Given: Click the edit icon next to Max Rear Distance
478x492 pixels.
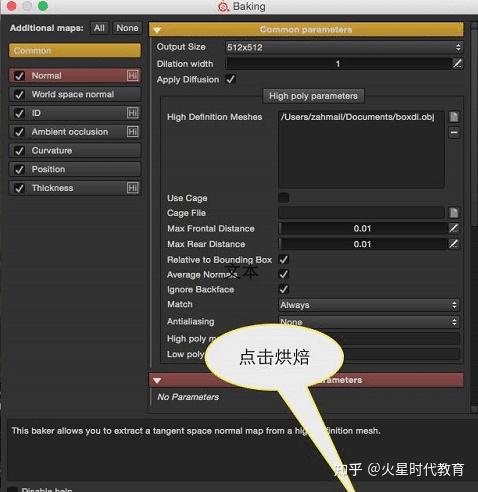Looking at the screenshot, I should 453,244.
